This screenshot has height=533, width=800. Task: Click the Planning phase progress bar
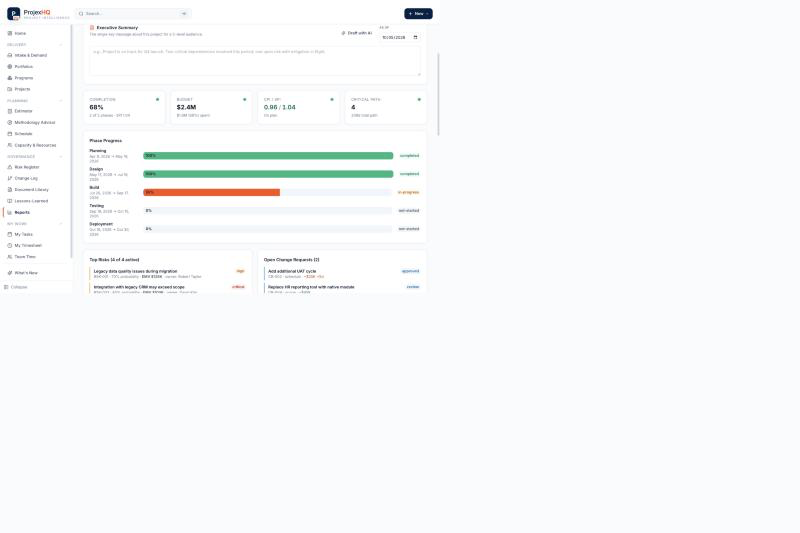click(x=268, y=156)
